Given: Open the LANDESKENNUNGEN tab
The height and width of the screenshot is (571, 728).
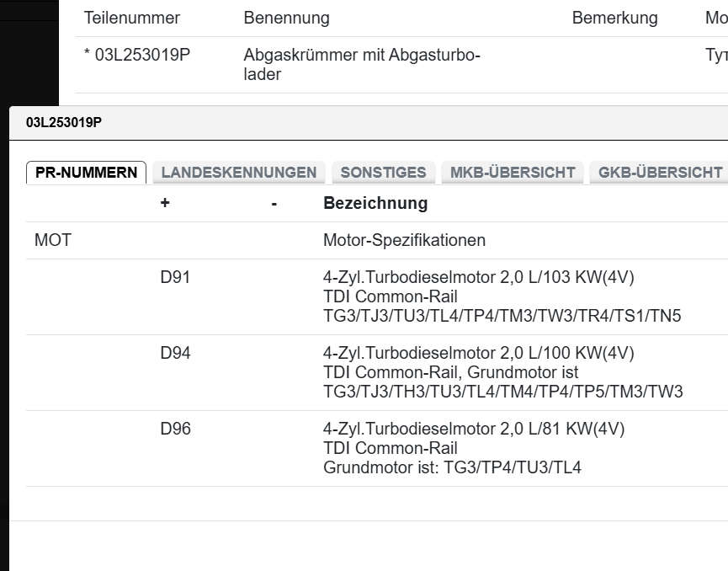Looking at the screenshot, I should tap(239, 173).
